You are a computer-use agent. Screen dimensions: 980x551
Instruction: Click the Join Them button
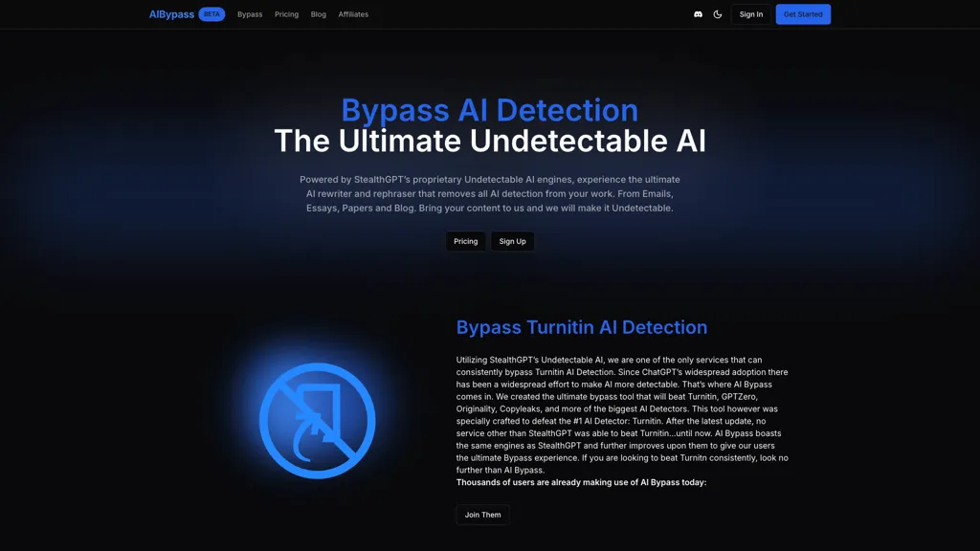click(482, 515)
